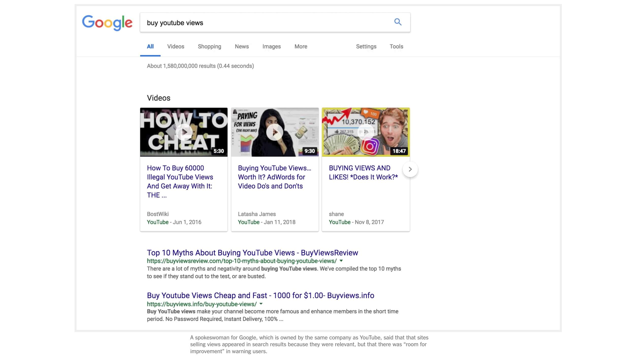
Task: Expand the Buyviews.info URL options arrow
Action: tap(261, 304)
